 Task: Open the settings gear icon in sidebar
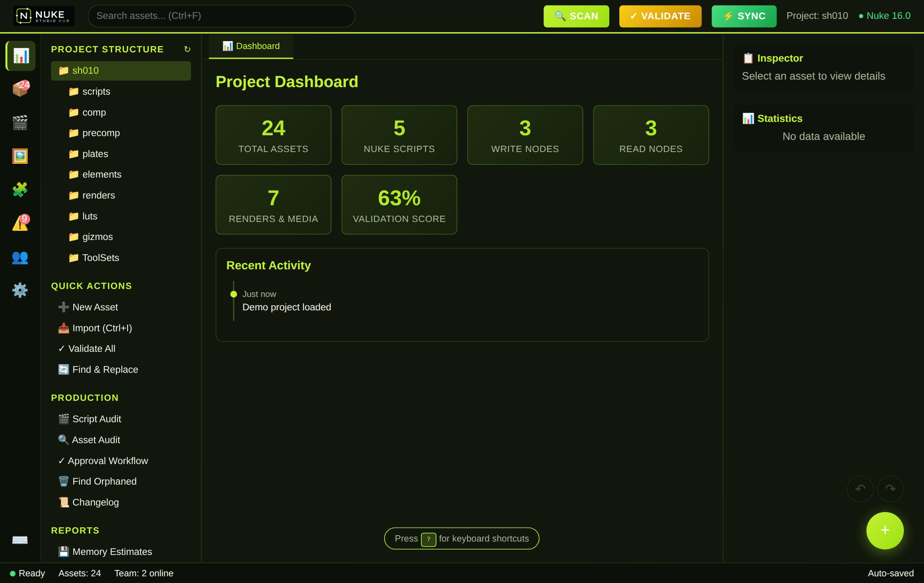(21, 290)
